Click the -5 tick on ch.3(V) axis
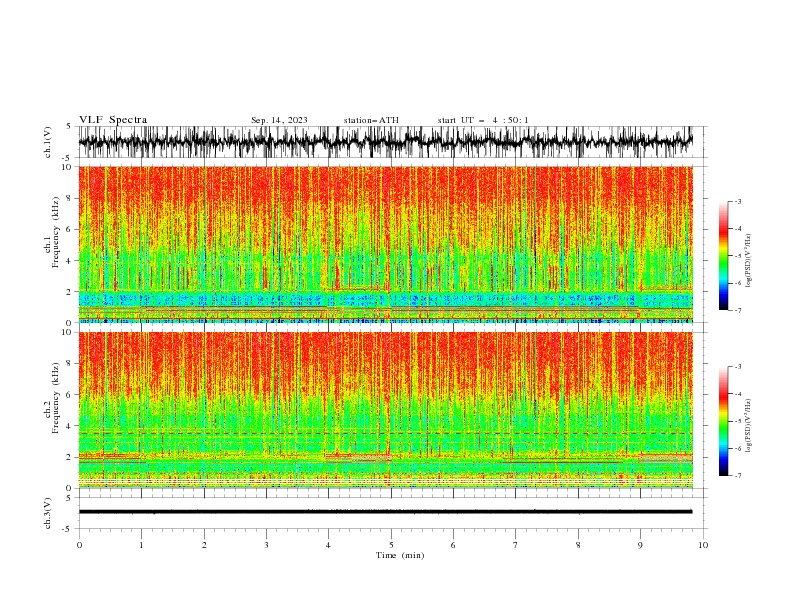 pos(68,529)
